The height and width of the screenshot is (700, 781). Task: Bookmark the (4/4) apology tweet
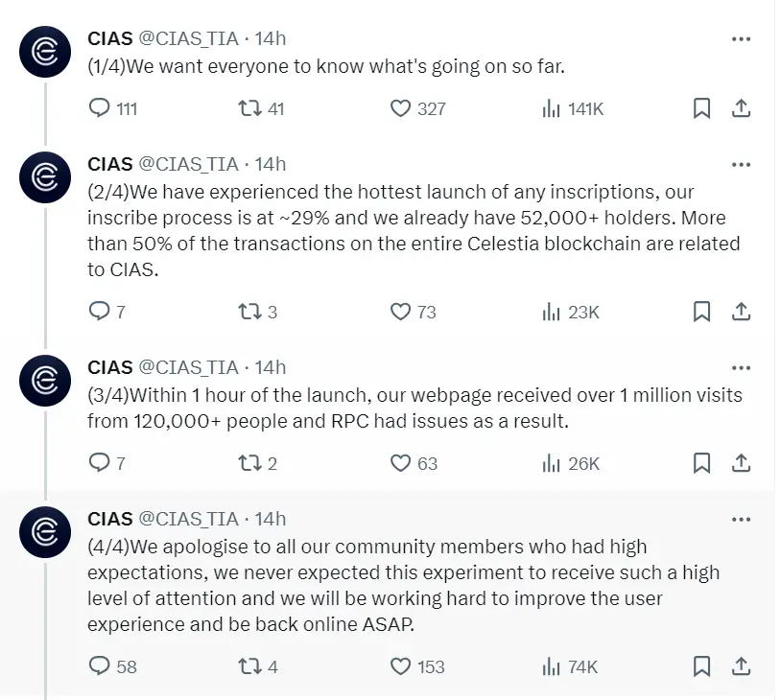pos(699,665)
